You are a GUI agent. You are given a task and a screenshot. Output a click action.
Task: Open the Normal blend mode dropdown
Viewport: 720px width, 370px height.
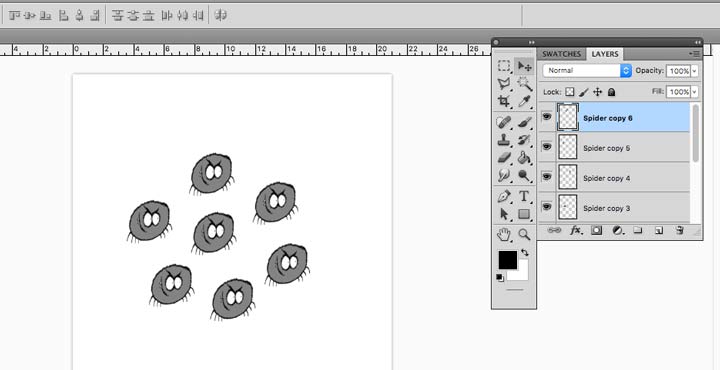[x=587, y=71]
